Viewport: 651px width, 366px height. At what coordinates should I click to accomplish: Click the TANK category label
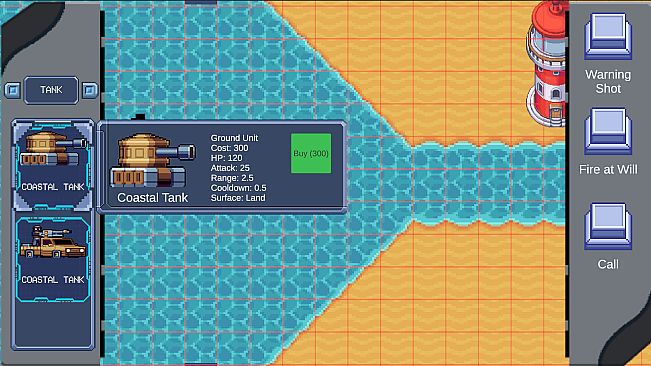51,90
